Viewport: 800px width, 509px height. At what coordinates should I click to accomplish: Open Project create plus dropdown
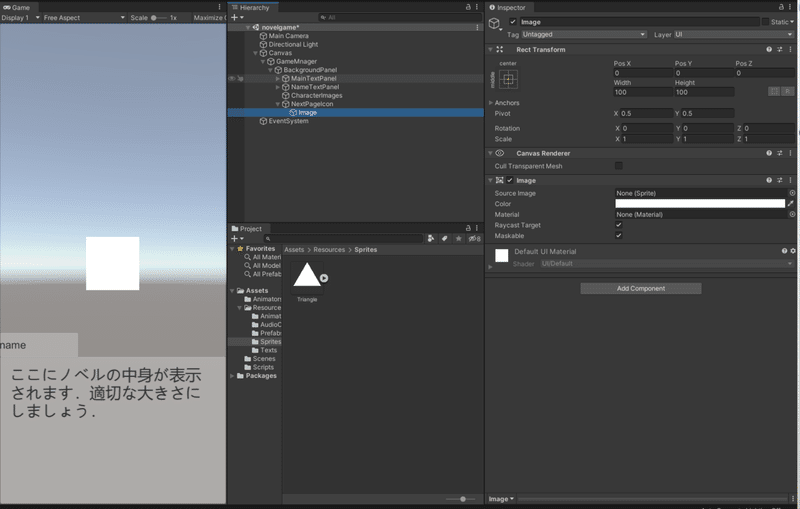tap(237, 238)
